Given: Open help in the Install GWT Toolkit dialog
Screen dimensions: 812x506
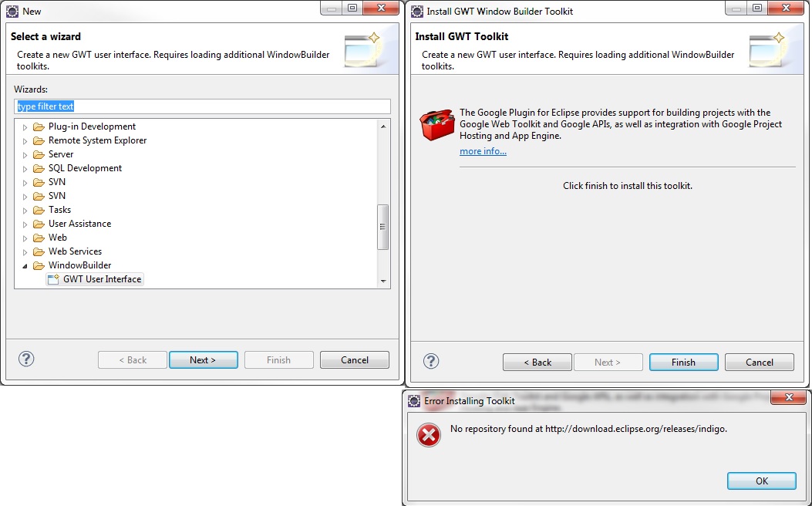Looking at the screenshot, I should pos(431,362).
